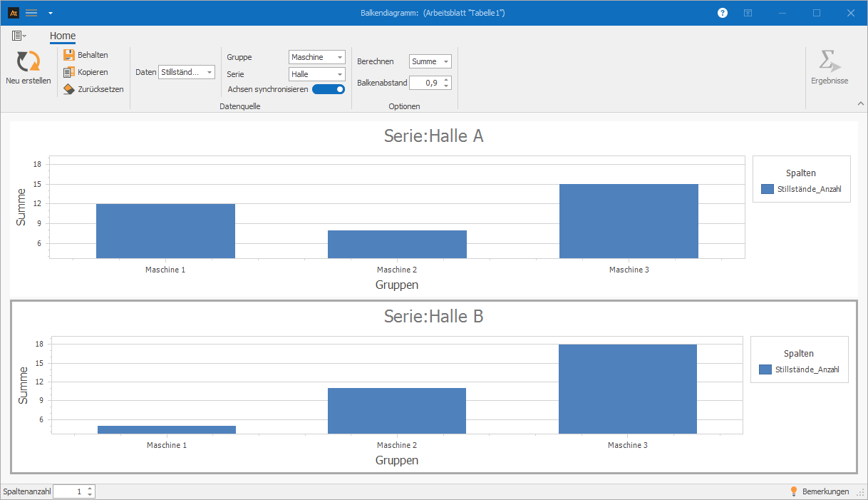
Task: Open the hamburger menu in title bar
Action: (31, 13)
